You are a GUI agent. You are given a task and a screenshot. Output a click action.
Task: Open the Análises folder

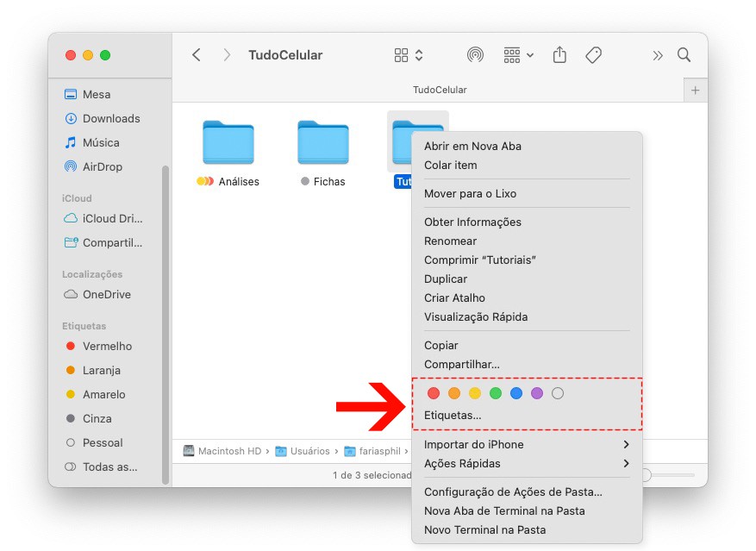[x=228, y=143]
